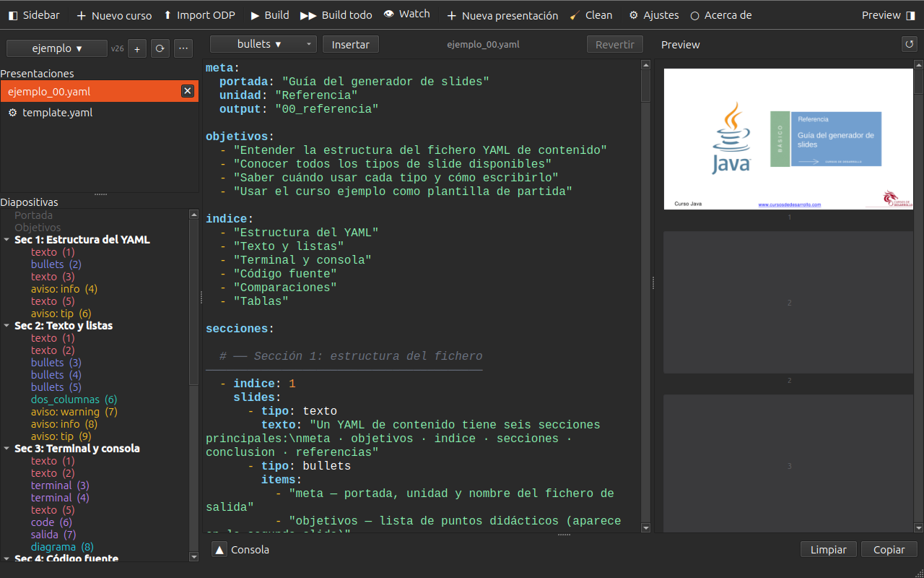This screenshot has width=924, height=578.
Task: Open the three-dots more options menu
Action: point(183,48)
